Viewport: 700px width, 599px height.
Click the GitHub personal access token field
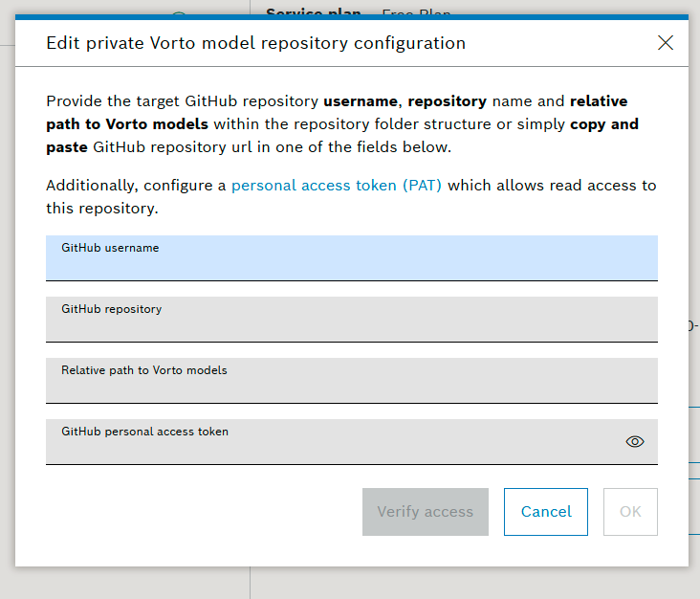352,442
